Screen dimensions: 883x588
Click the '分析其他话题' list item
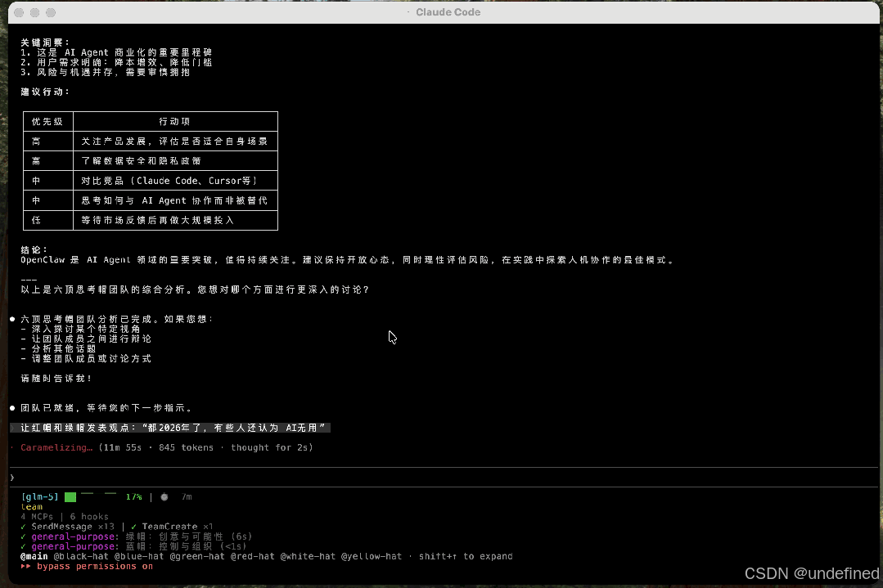click(x=59, y=349)
